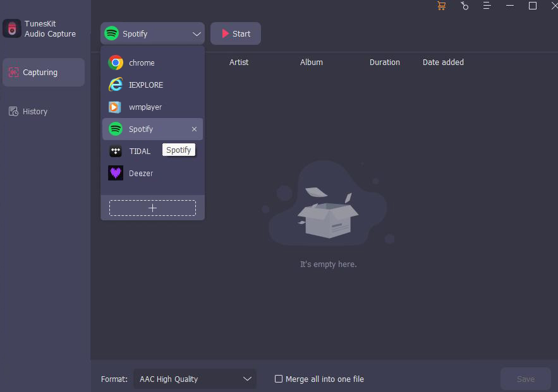Click the Artist column header
Screen dimensions: 558x392
point(239,62)
